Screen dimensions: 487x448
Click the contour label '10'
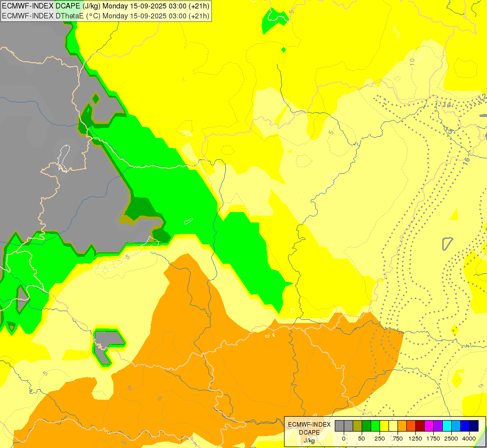point(412,61)
